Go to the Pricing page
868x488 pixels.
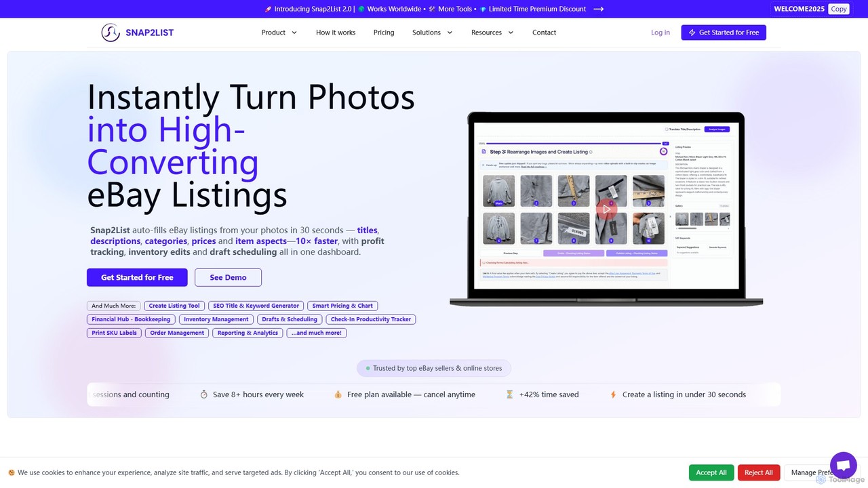[x=384, y=33]
